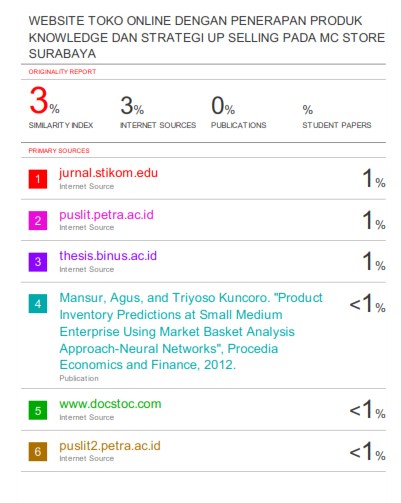This screenshot has height=503, width=401.
Task: Click the 1% match for jurnal.stikom.edu
Action: (x=374, y=178)
